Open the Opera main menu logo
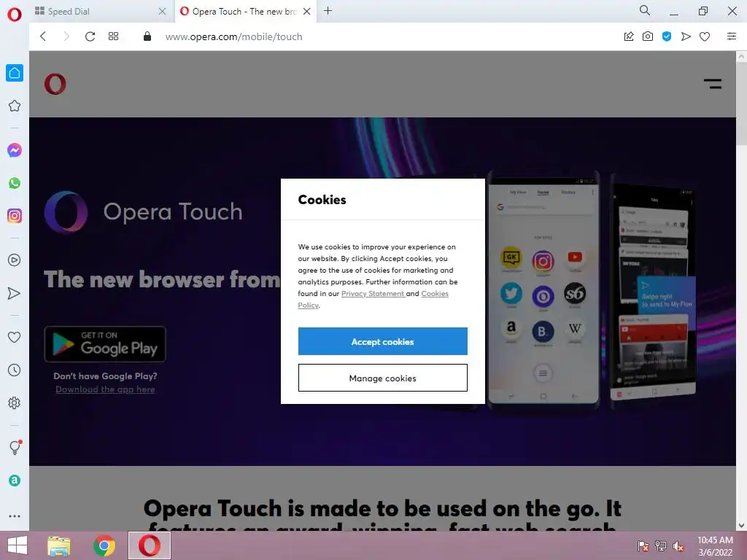 (x=15, y=15)
